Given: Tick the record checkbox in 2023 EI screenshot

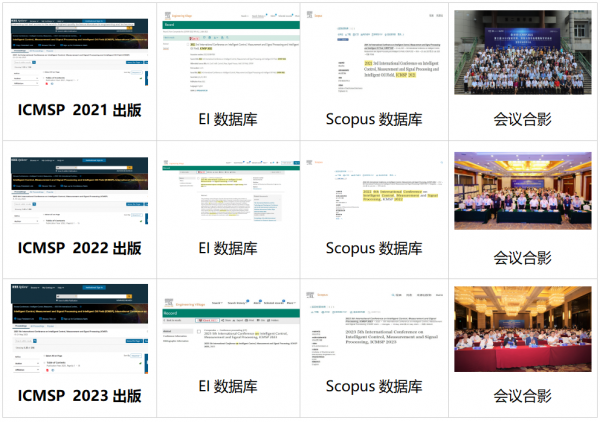Looking at the screenshot, I should (x=198, y=330).
